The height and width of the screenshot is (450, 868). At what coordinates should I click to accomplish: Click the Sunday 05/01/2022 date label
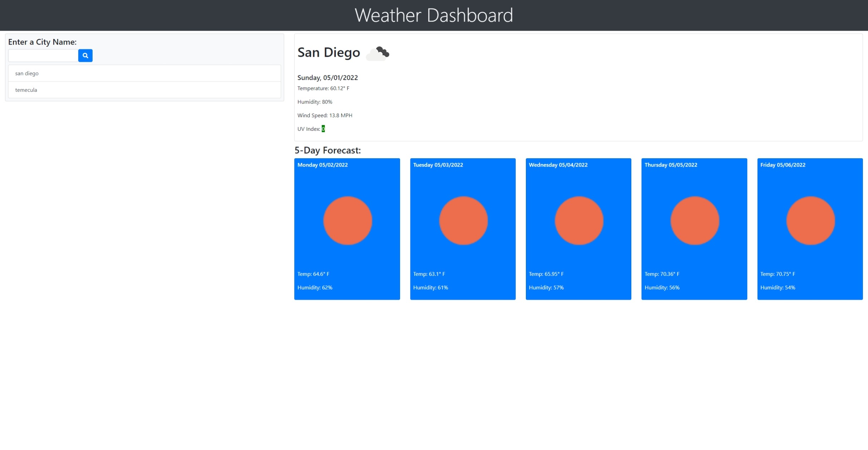click(x=327, y=77)
